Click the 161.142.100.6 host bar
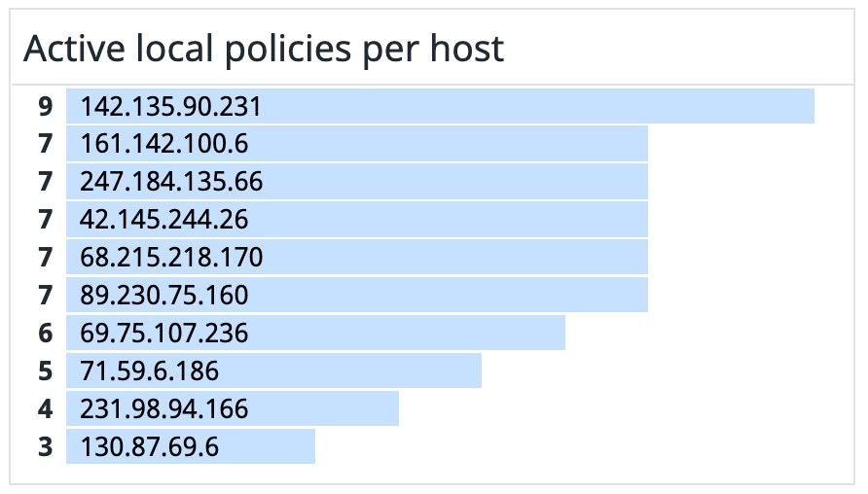Viewport: 868px width, 494px height. [x=356, y=144]
